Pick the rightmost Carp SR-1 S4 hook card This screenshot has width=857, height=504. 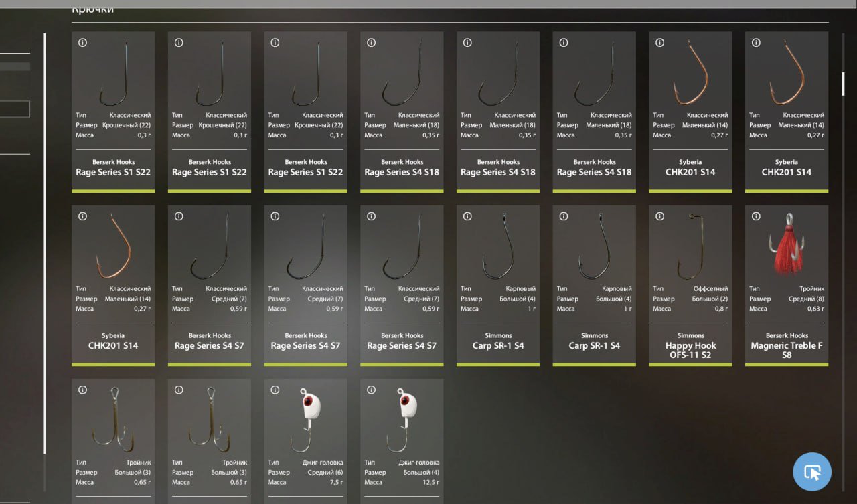tap(594, 286)
